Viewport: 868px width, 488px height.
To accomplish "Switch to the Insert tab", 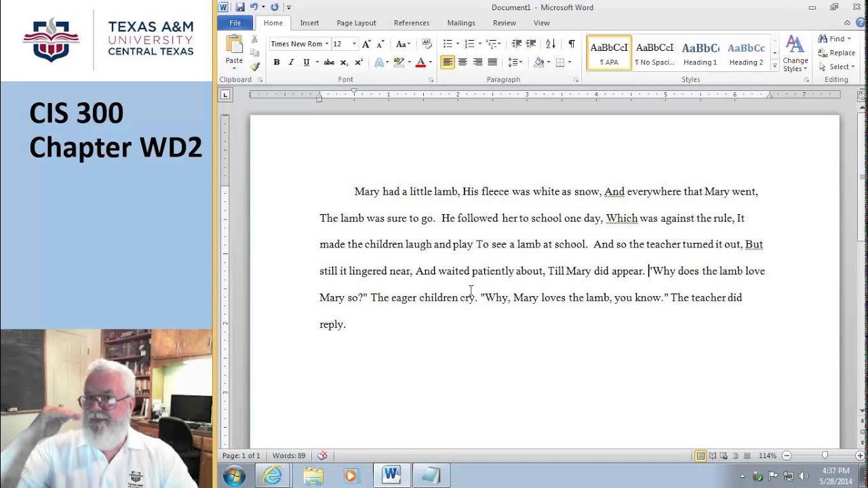I will tap(309, 23).
